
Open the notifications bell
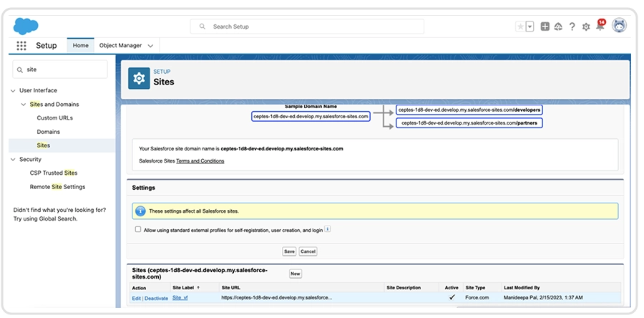pos(600,27)
